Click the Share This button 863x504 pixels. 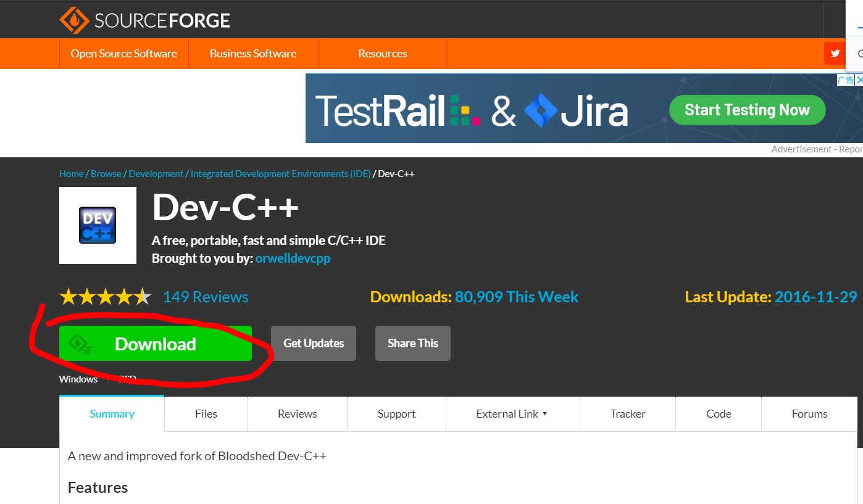point(413,343)
